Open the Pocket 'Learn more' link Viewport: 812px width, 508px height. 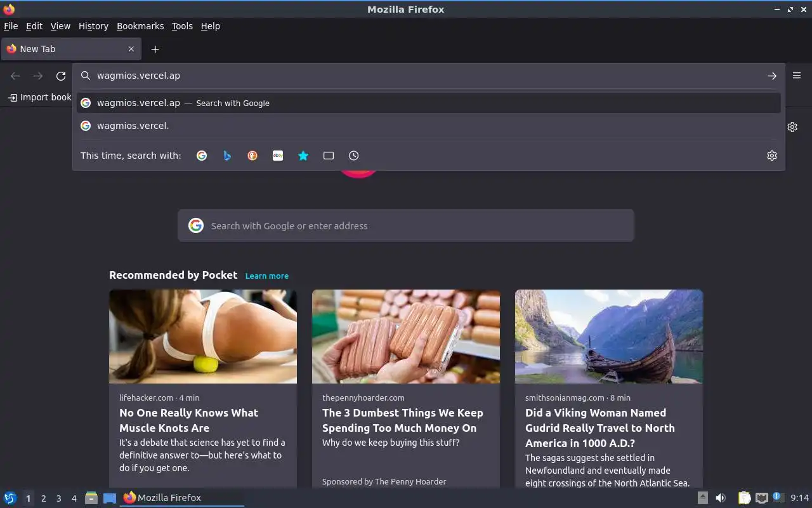click(267, 276)
